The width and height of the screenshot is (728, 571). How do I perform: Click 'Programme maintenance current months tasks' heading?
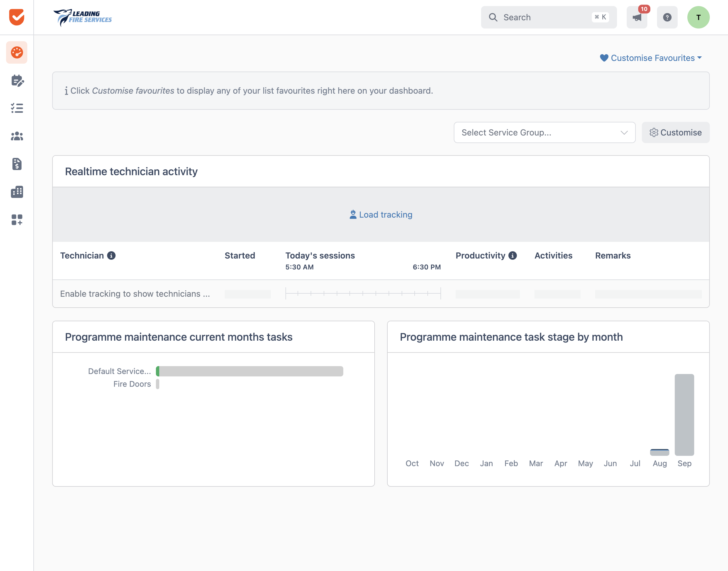pos(179,337)
